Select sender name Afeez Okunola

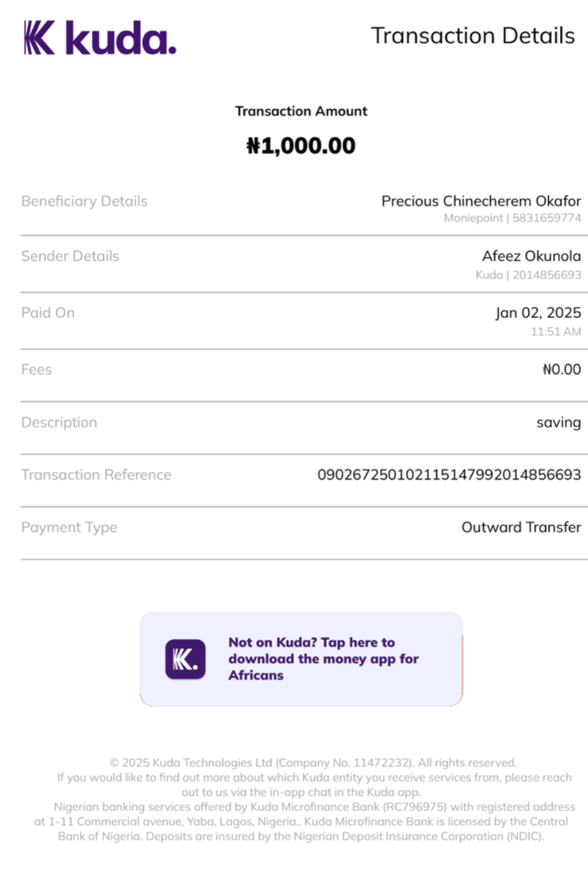[x=531, y=256]
